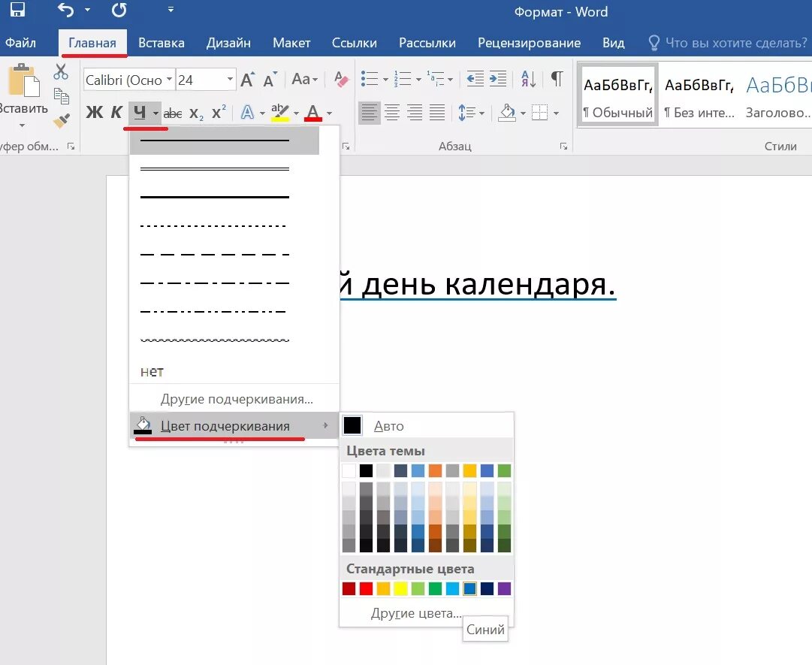Apply text effects outlined A
This screenshot has height=665, width=812.
tap(248, 113)
